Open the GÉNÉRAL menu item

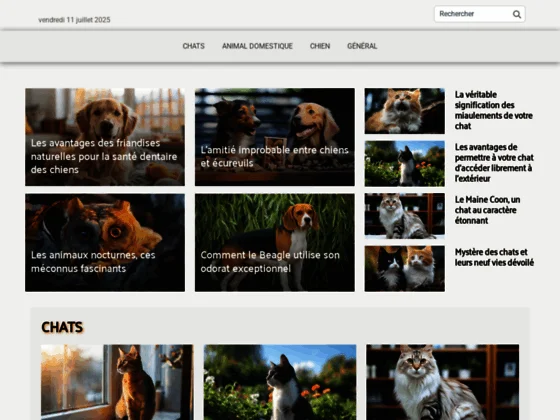coord(362,46)
